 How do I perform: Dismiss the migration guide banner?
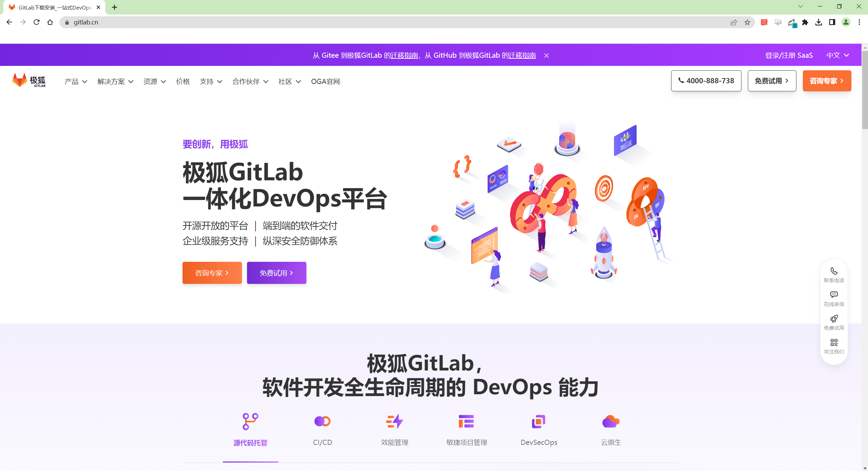(546, 55)
